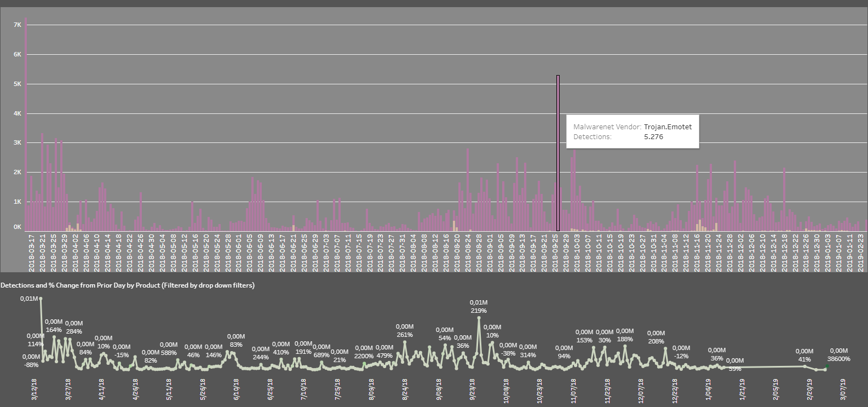Click the 5K label on the y-axis
Image resolution: width=868 pixels, height=407 pixels.
pyautogui.click(x=17, y=84)
